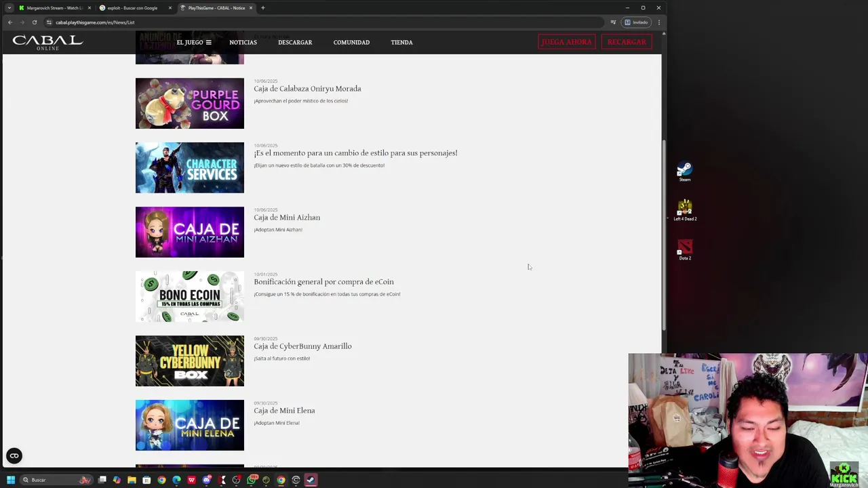Click the CABAL Online logo
This screenshot has width=868, height=488.
tap(47, 43)
